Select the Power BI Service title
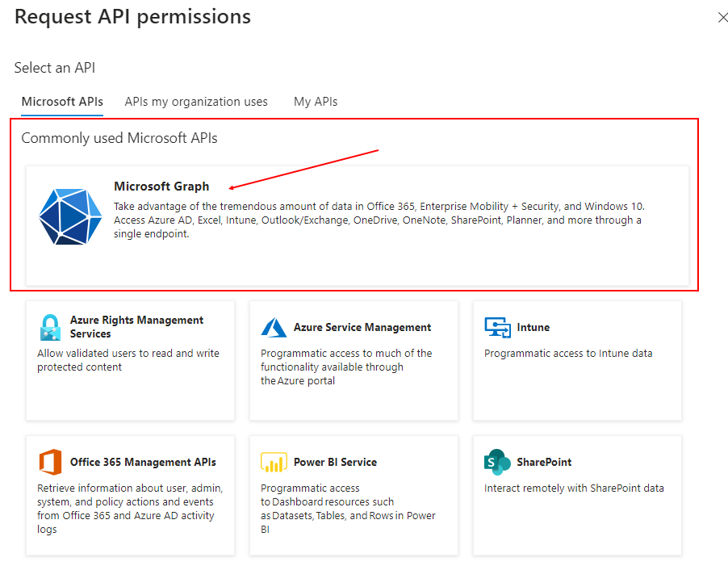The width and height of the screenshot is (728, 566). [x=335, y=462]
